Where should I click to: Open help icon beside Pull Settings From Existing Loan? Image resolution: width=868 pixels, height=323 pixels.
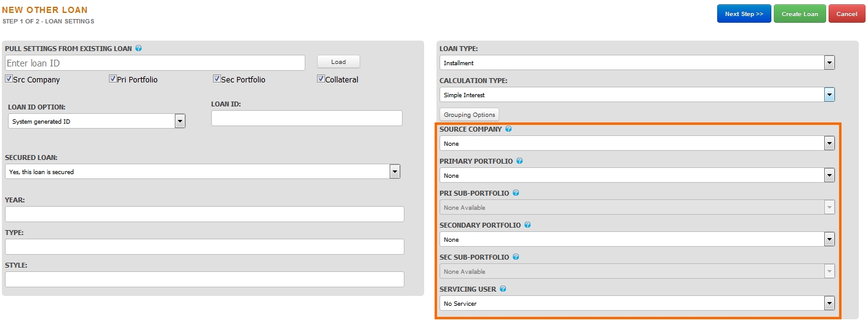139,48
